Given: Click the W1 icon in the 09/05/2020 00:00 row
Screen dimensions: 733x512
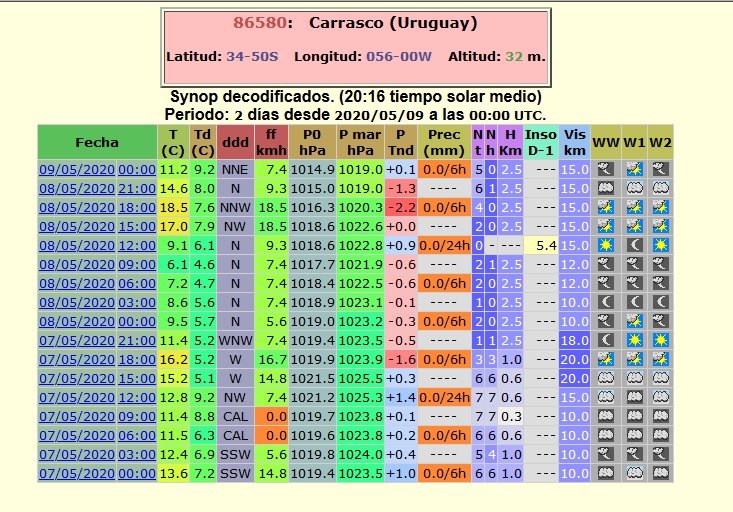Looking at the screenshot, I should 633,169.
